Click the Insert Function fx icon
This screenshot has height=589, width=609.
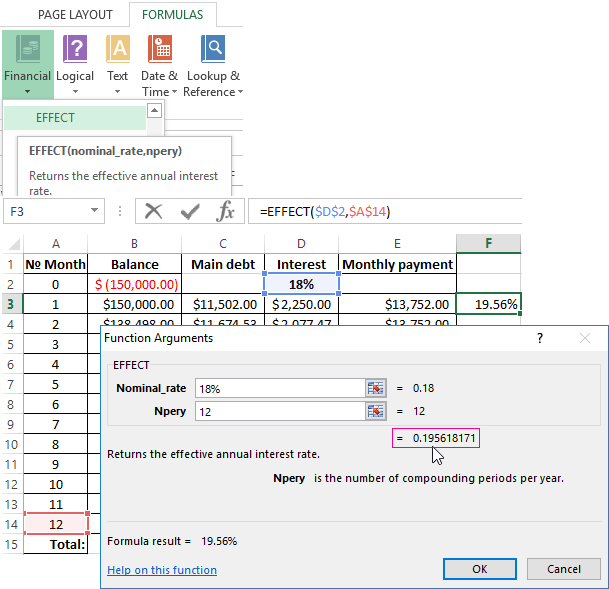[226, 211]
